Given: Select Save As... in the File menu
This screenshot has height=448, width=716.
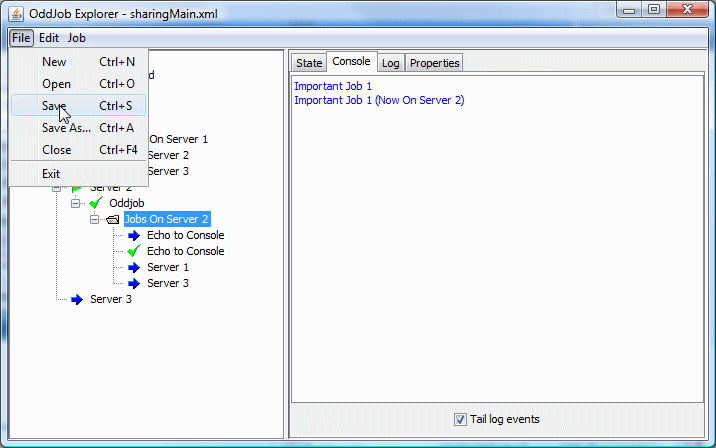Looking at the screenshot, I should [x=66, y=127].
